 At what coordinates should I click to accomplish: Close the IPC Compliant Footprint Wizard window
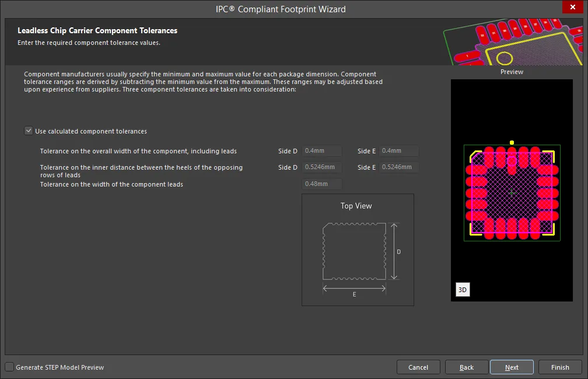pos(573,7)
